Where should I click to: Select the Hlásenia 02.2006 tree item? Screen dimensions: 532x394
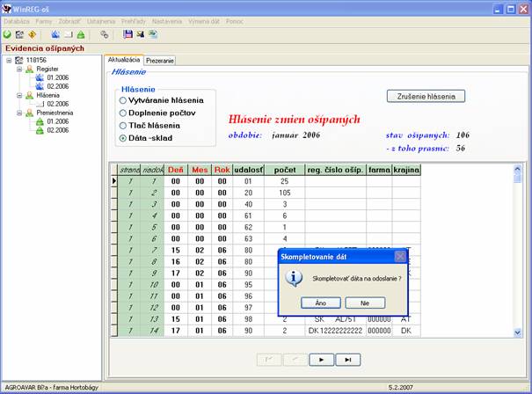tap(58, 104)
